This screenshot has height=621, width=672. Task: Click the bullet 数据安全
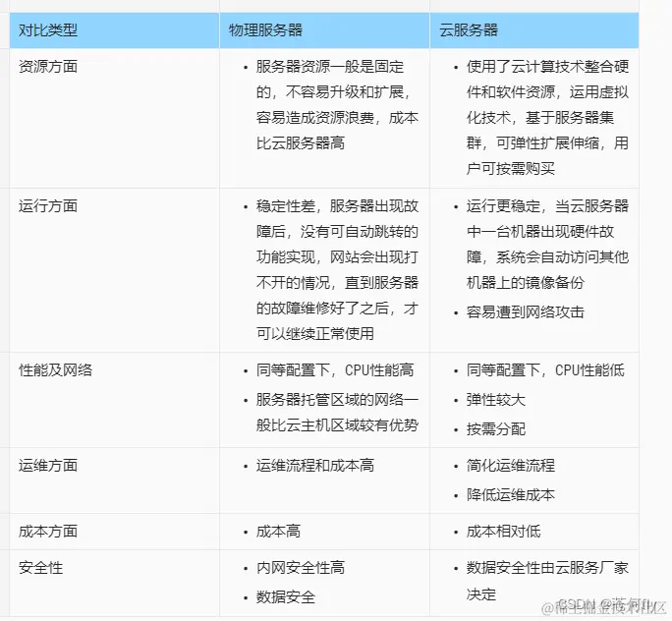click(x=286, y=597)
